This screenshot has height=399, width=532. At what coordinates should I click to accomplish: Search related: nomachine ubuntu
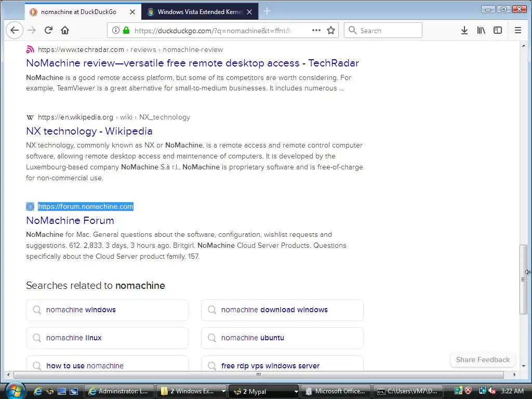pos(282,338)
